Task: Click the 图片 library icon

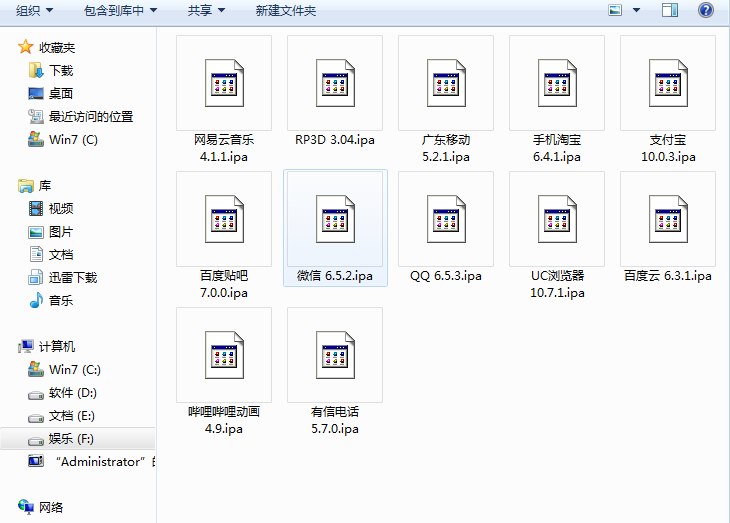Action: [36, 232]
